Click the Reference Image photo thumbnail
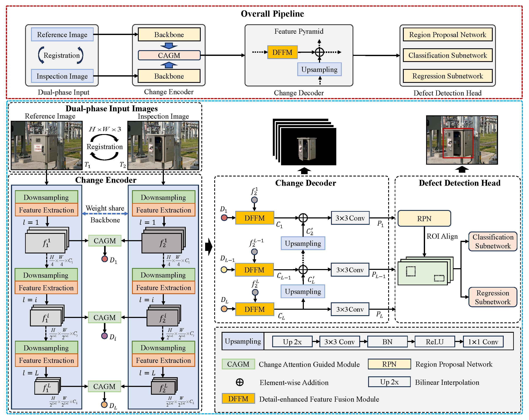The width and height of the screenshot is (529, 420). (47, 145)
